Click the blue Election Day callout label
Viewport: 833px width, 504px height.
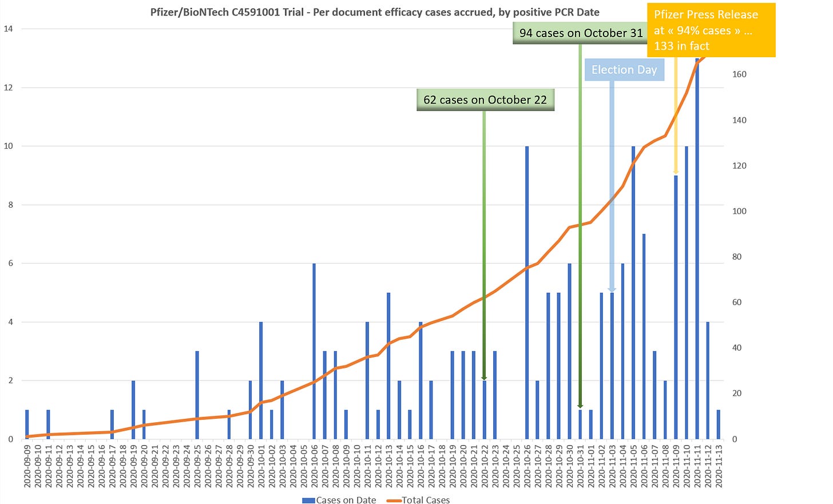click(624, 70)
